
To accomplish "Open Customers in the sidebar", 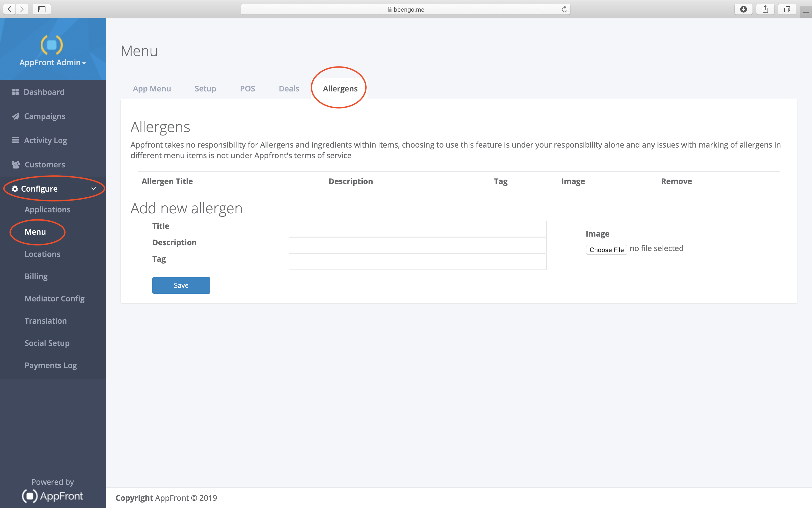I will pos(45,165).
